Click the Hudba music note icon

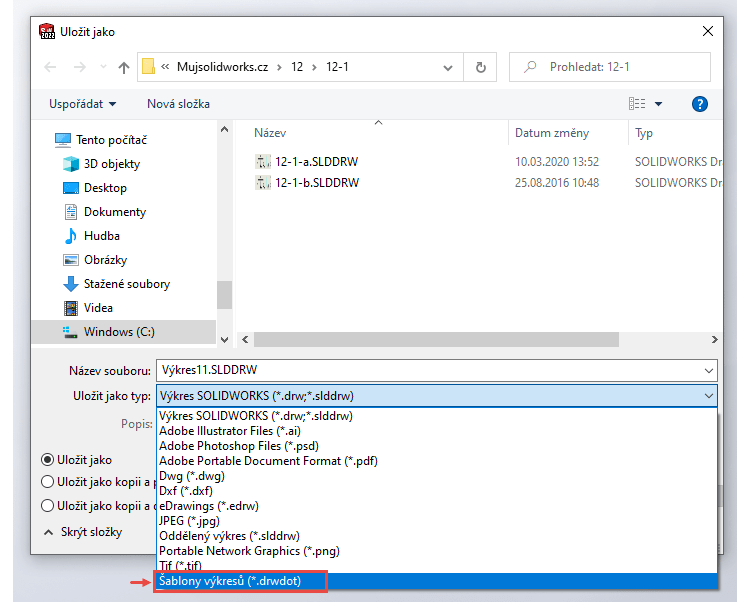tap(71, 236)
